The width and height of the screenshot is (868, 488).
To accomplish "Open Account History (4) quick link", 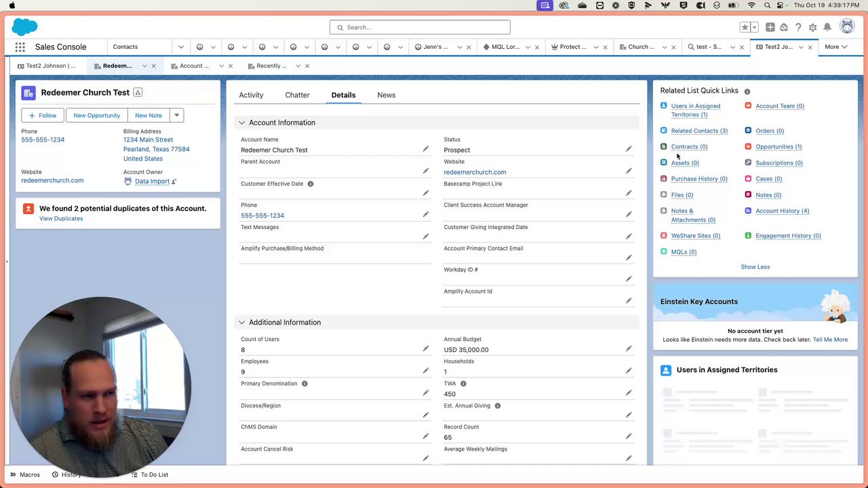I will point(782,211).
